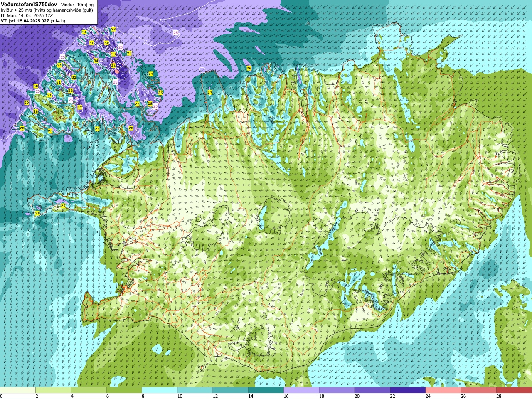Image resolution: width=532 pixels, height=399 pixels.
Task: Click the dark green 6–8 m/s legend swatch
Action: [x=124, y=390]
